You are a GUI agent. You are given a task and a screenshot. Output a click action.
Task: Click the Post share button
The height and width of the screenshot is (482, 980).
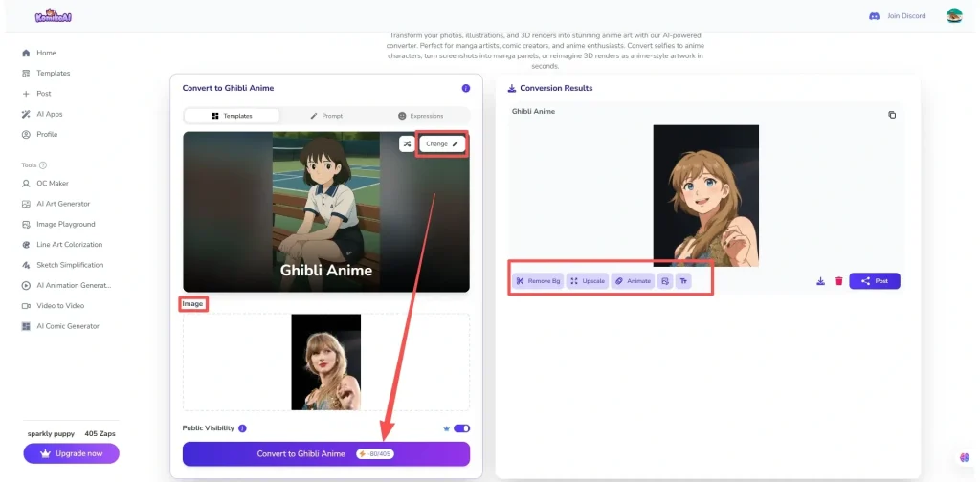click(x=875, y=281)
